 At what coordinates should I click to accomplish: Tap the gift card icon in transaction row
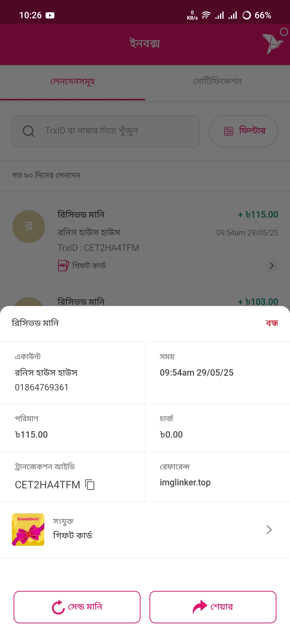pos(63,266)
